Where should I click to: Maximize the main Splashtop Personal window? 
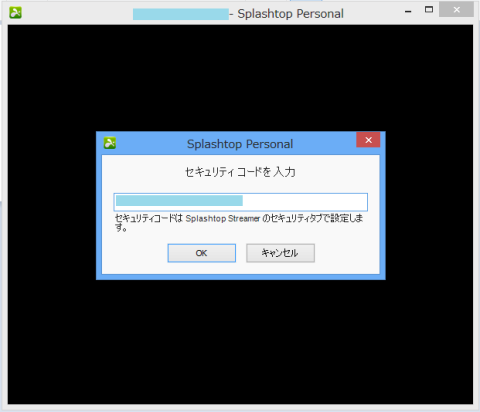click(429, 10)
